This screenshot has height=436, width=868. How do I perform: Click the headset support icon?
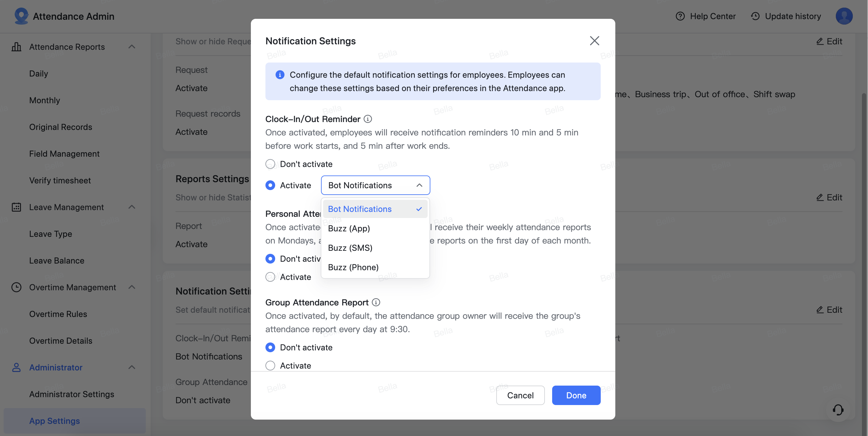pyautogui.click(x=838, y=410)
